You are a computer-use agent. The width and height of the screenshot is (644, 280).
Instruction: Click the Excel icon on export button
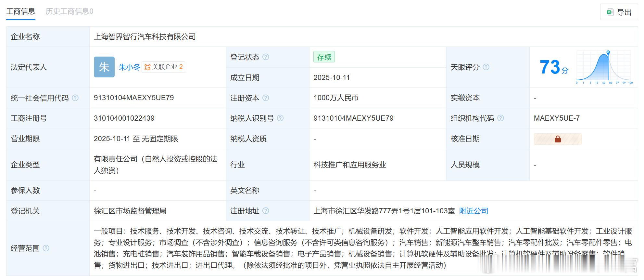pos(610,12)
